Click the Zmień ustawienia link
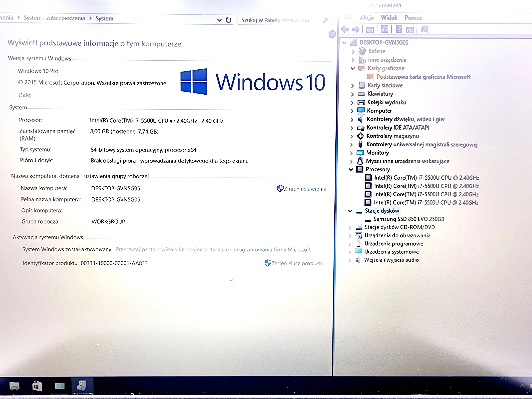This screenshot has width=532, height=399. (305, 189)
